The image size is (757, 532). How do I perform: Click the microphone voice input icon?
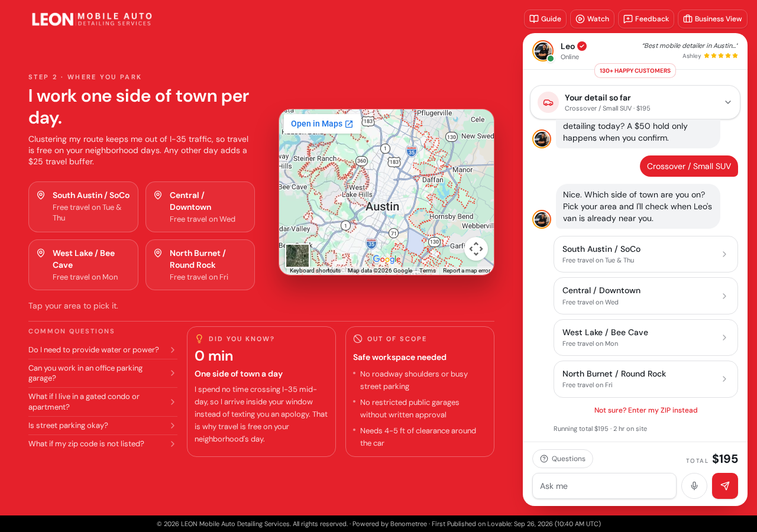694,486
